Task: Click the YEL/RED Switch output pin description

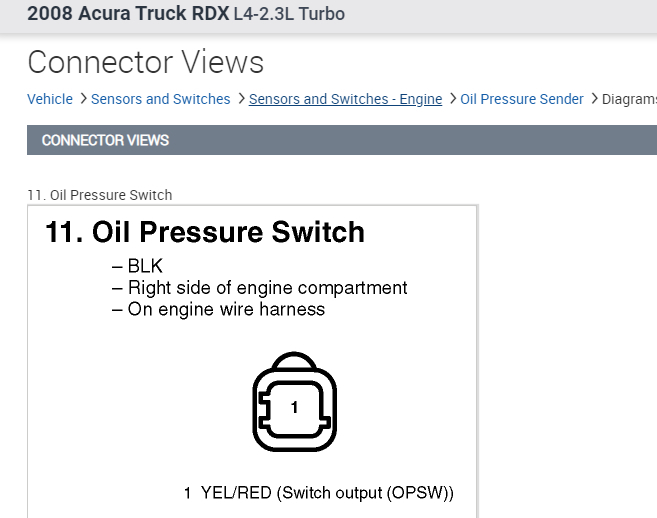Action: pyautogui.click(x=318, y=493)
